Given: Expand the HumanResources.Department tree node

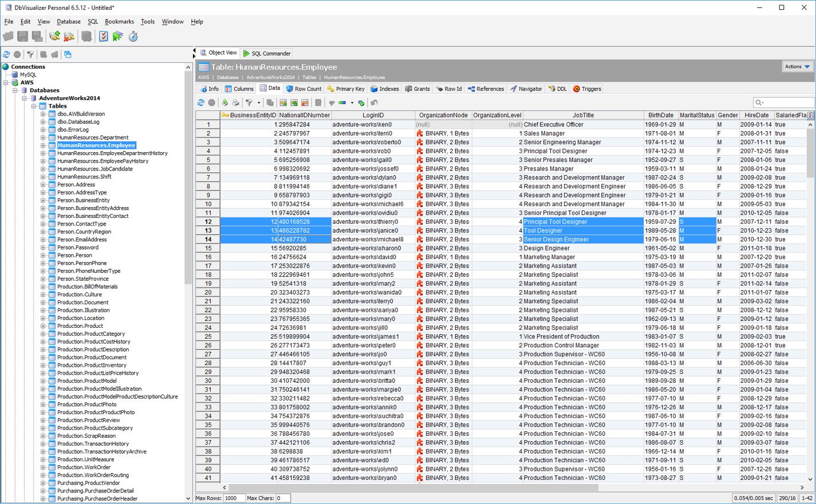Looking at the screenshot, I should (x=43, y=137).
